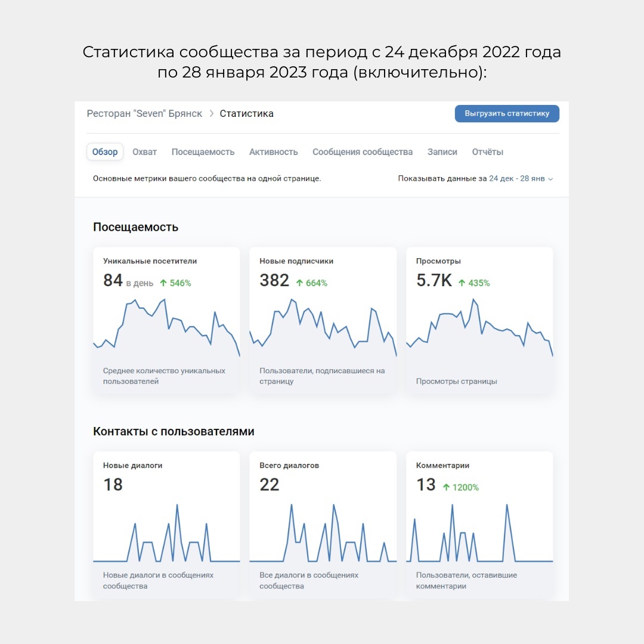This screenshot has height=644, width=644.
Task: Click the date range dropdown arrow
Action: 551,179
